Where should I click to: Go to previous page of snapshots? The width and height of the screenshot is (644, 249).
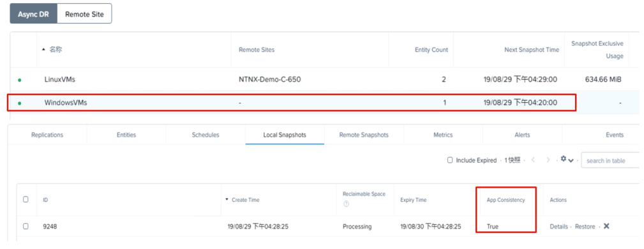click(x=533, y=160)
